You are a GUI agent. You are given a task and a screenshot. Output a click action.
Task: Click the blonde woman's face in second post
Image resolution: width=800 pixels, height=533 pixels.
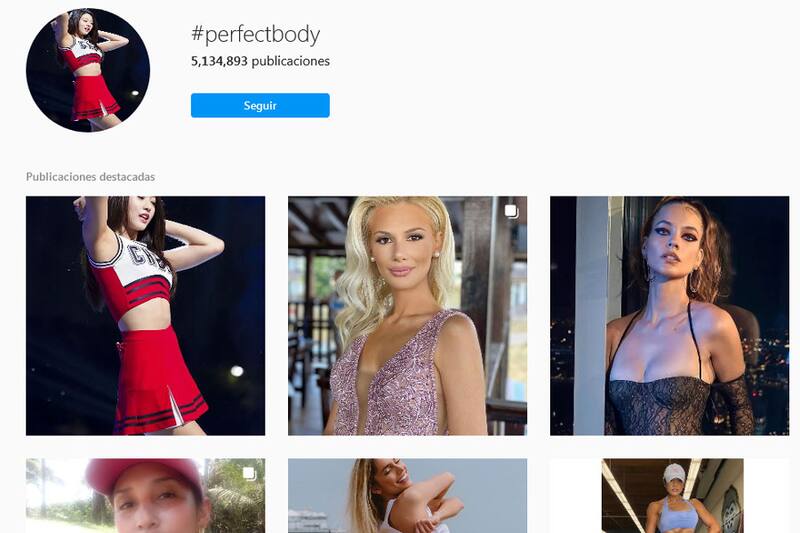[x=403, y=250]
